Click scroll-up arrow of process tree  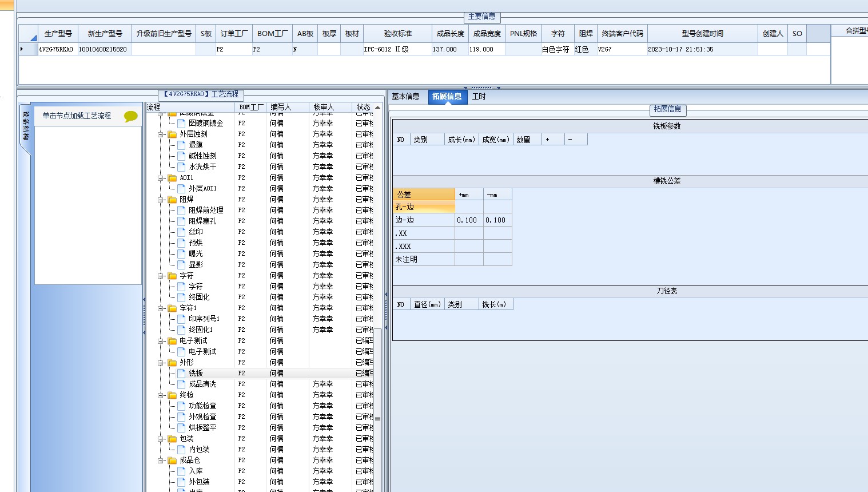[377, 107]
